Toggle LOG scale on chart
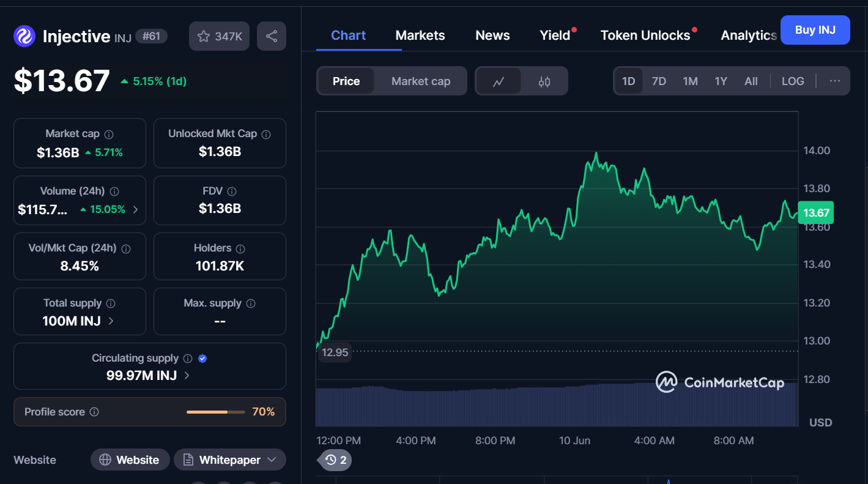This screenshot has height=484, width=868. click(x=793, y=81)
